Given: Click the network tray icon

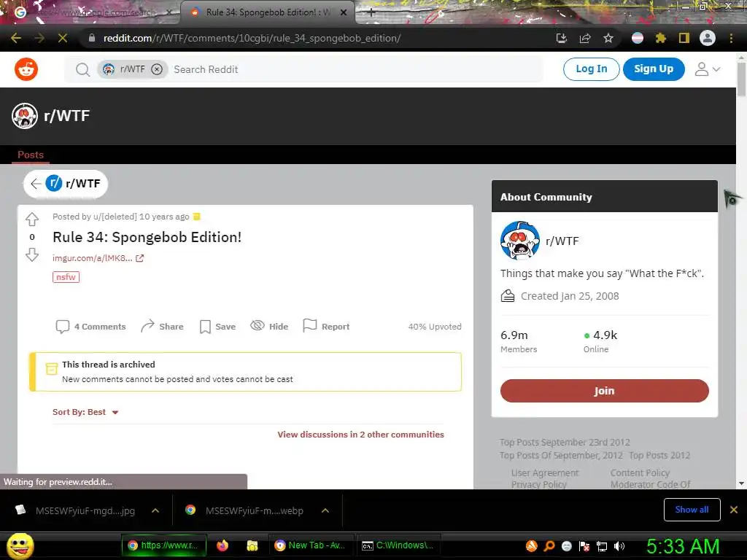Looking at the screenshot, I should click(x=602, y=545).
